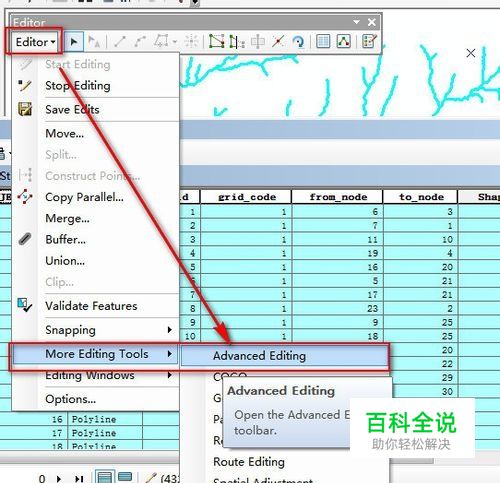Go to next record arrow
This screenshot has height=483, width=500.
[59, 479]
